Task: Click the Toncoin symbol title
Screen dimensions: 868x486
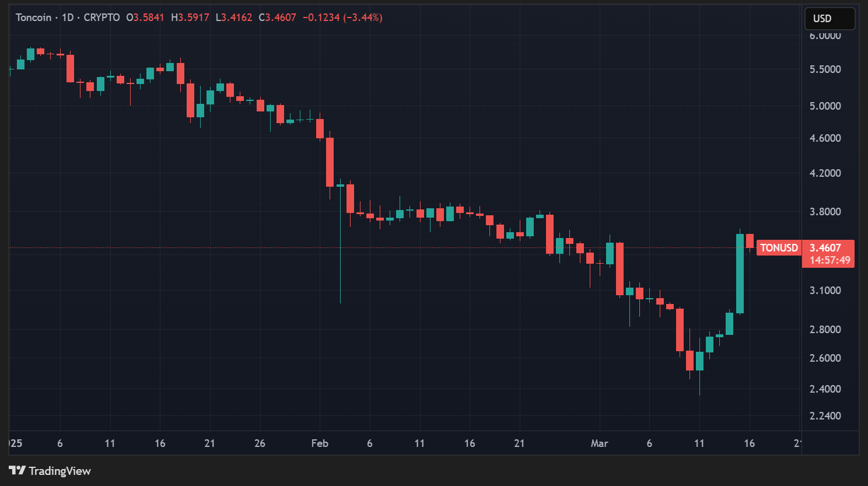Action: pyautogui.click(x=33, y=18)
